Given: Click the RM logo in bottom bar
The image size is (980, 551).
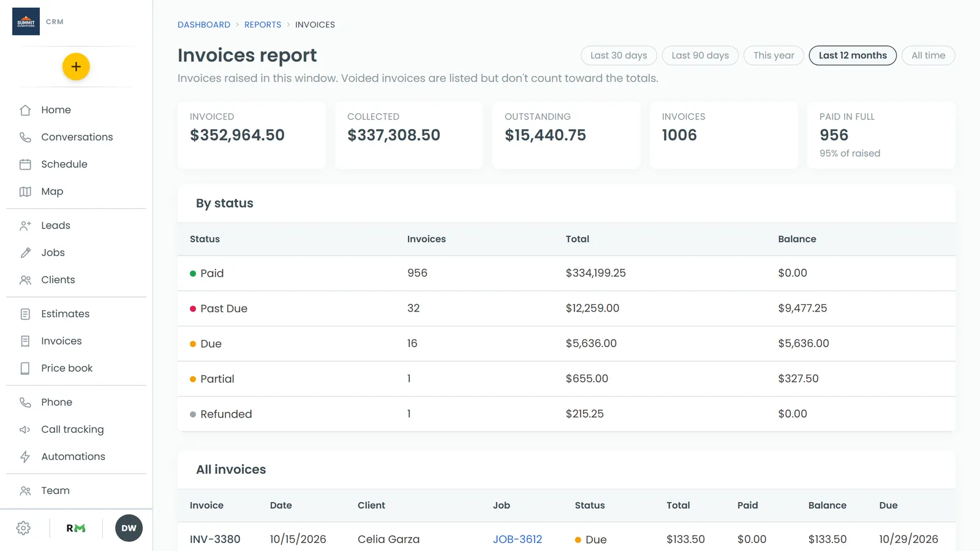Looking at the screenshot, I should tap(76, 528).
